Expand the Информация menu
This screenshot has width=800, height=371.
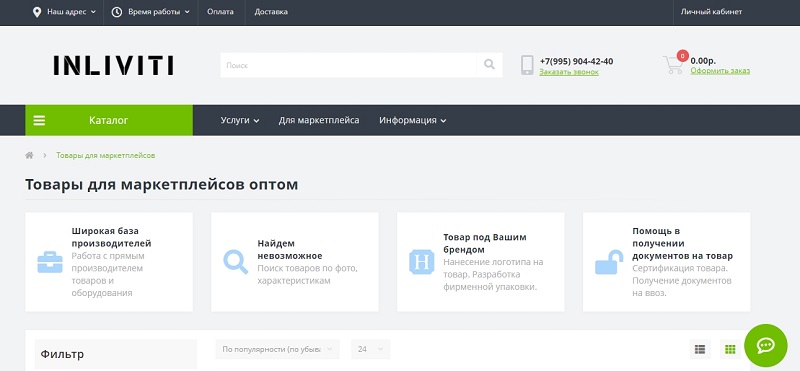coord(413,120)
